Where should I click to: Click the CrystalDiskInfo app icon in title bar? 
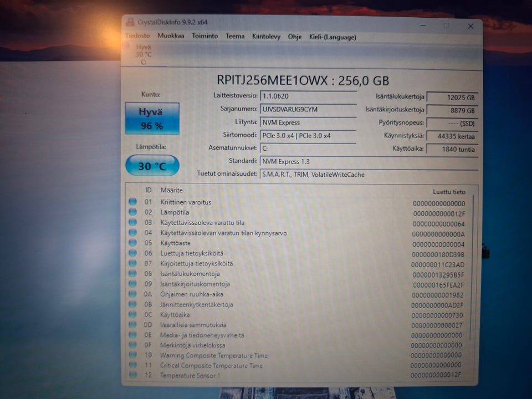(130, 22)
